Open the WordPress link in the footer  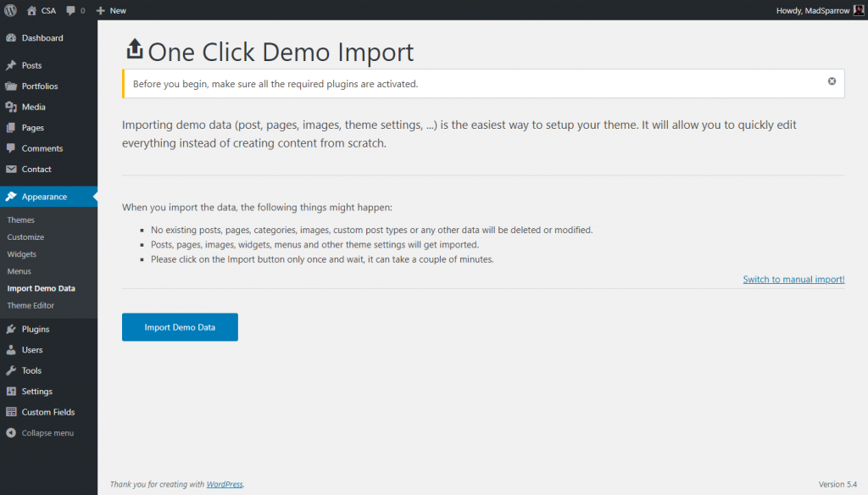pyautogui.click(x=224, y=484)
